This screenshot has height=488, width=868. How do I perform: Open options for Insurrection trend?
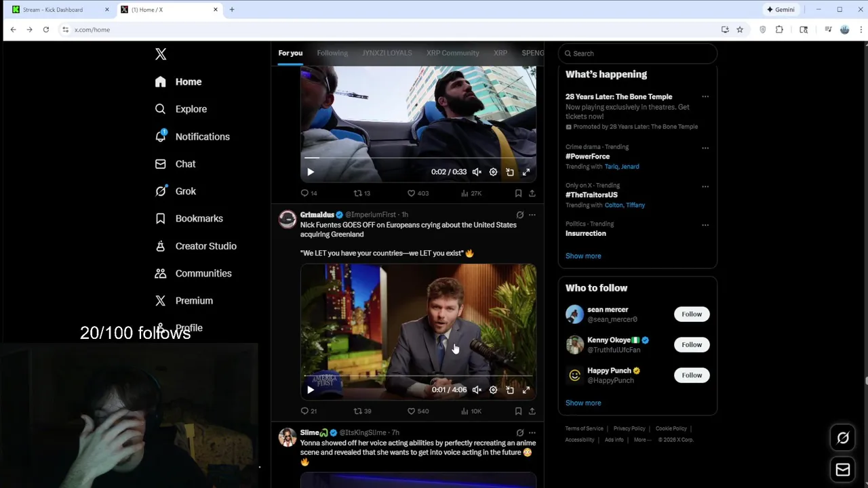click(705, 225)
